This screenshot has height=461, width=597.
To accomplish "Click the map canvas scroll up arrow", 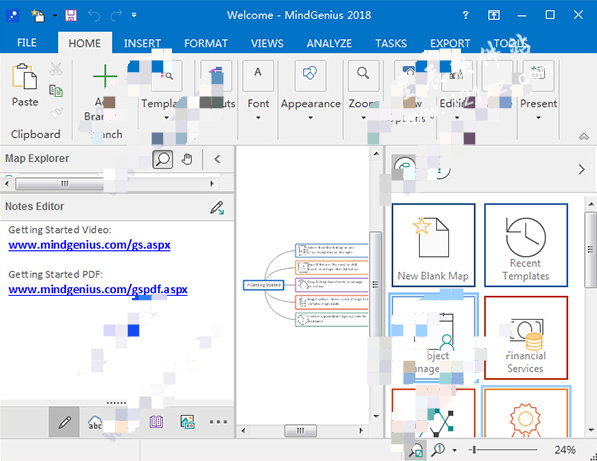I will click(x=376, y=154).
